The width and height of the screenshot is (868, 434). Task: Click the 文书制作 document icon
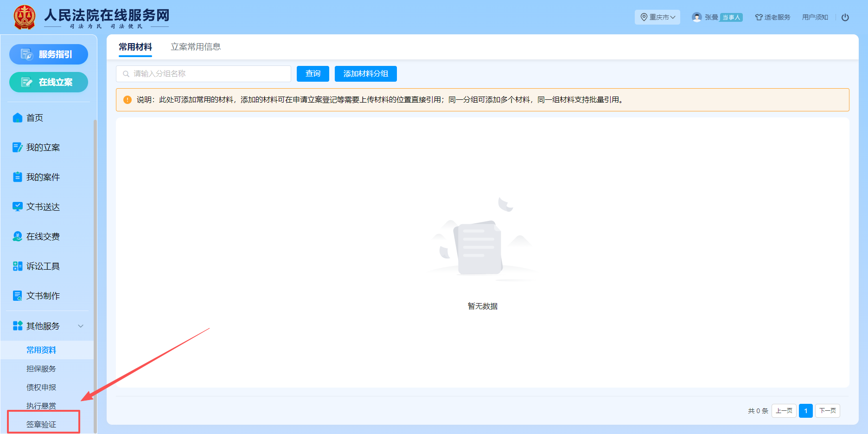click(x=18, y=296)
